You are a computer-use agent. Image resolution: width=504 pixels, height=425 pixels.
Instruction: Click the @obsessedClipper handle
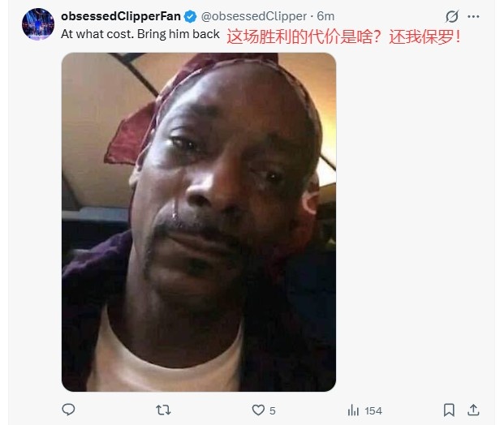click(254, 16)
